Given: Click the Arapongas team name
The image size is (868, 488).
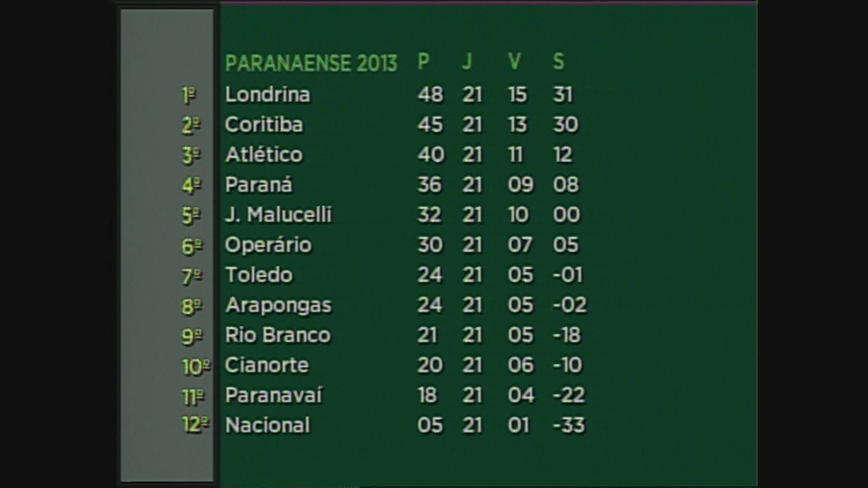Looking at the screenshot, I should tap(278, 305).
